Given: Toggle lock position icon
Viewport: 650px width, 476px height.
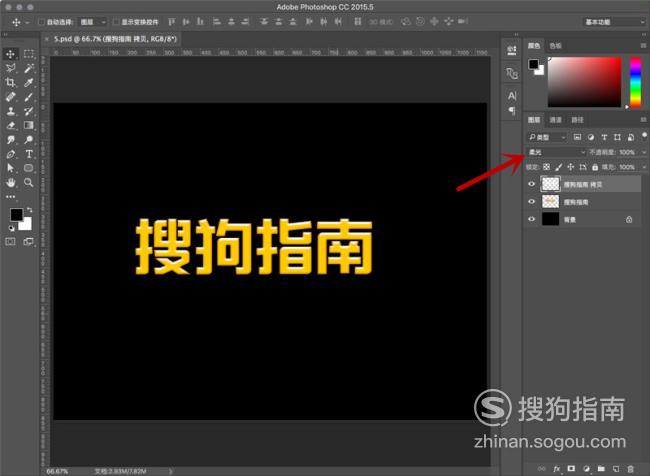Looking at the screenshot, I should coord(571,167).
